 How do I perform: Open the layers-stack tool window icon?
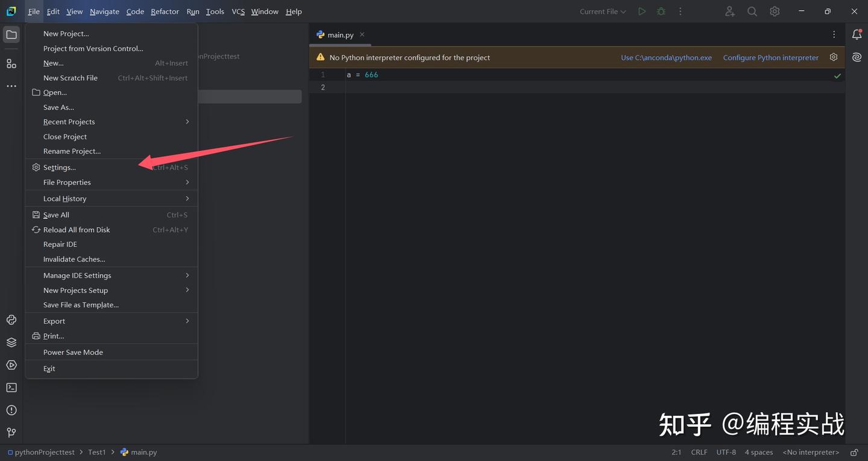pyautogui.click(x=11, y=342)
